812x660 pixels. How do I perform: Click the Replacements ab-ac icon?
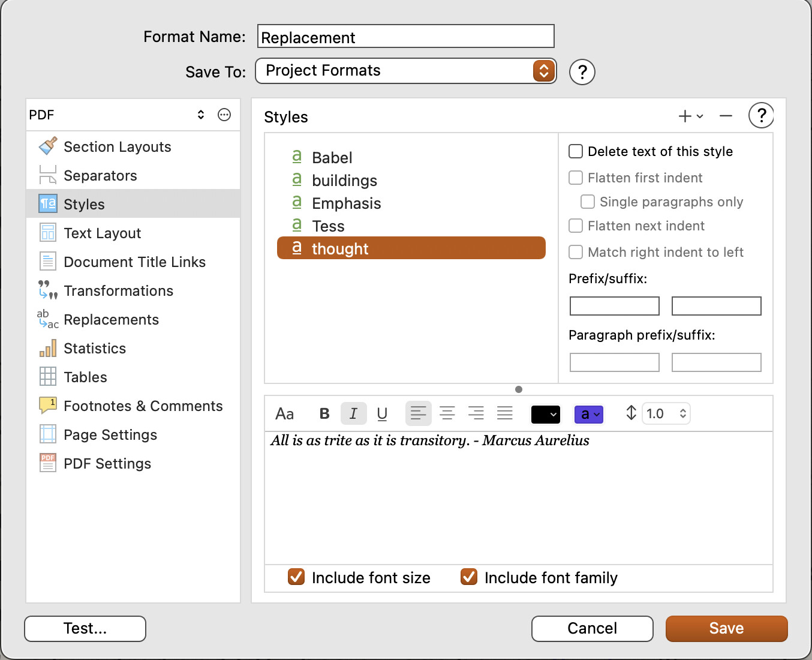click(48, 319)
